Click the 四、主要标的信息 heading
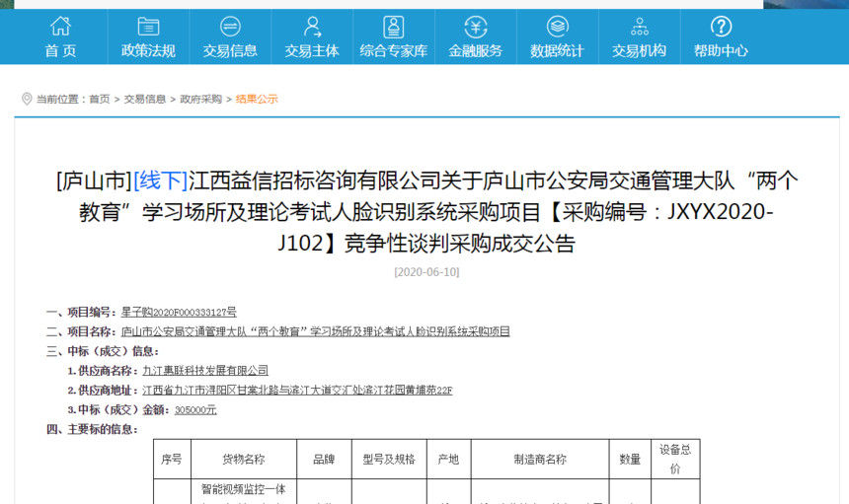Screen dimensions: 849x504 (92, 429)
